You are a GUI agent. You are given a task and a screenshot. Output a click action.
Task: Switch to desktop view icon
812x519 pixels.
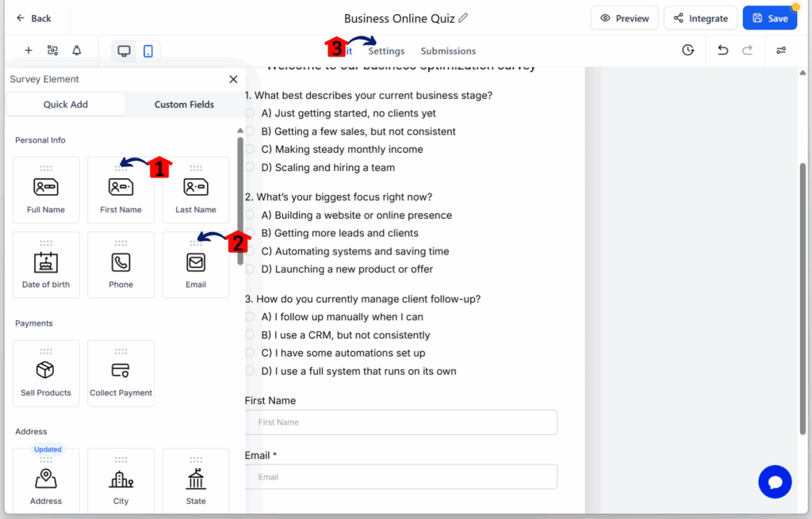pyautogui.click(x=124, y=51)
